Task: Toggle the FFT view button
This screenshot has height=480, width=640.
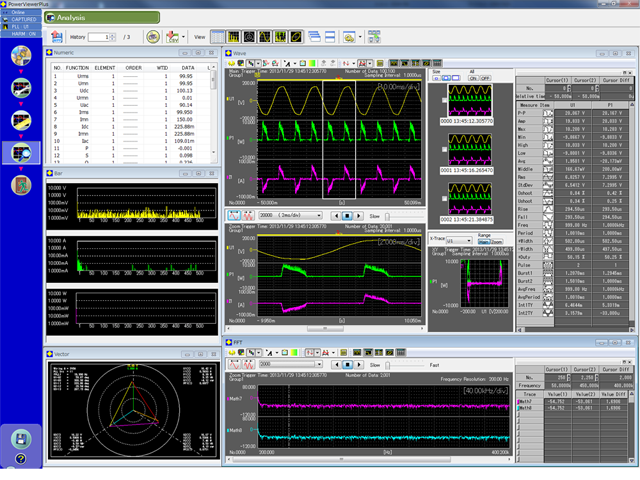Action: pos(280,37)
